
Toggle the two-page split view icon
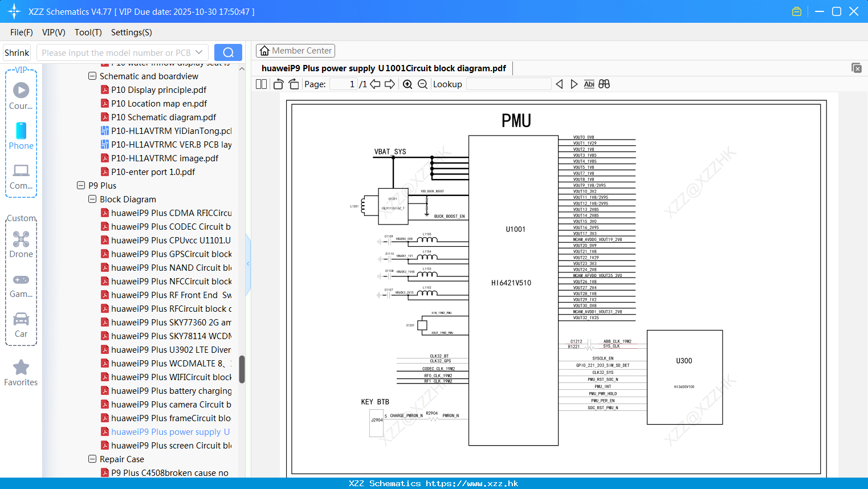[262, 84]
